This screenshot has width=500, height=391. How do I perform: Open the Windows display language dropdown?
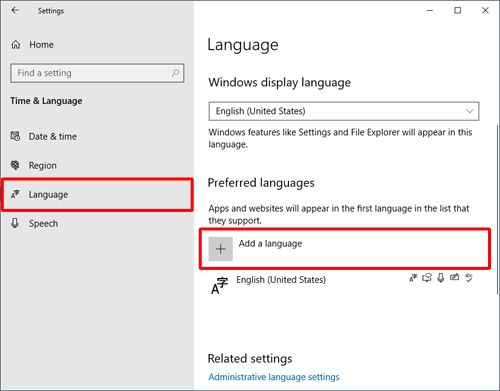(344, 111)
